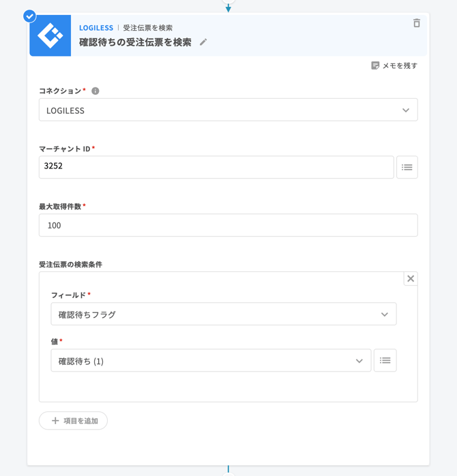This screenshot has height=476, width=457.
Task: Expand the コネクション dropdown
Action: pos(228,110)
